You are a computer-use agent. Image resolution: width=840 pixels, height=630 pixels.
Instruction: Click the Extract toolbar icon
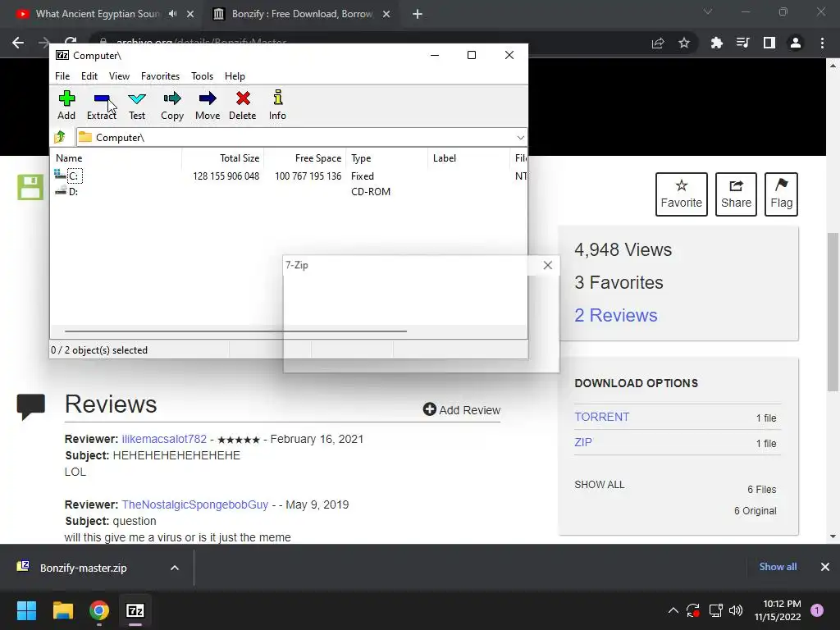(101, 105)
